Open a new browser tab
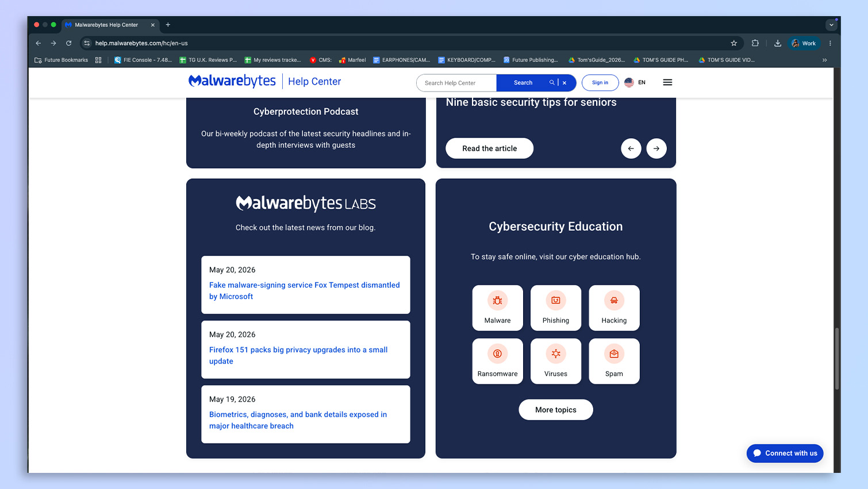The image size is (868, 489). tap(168, 25)
